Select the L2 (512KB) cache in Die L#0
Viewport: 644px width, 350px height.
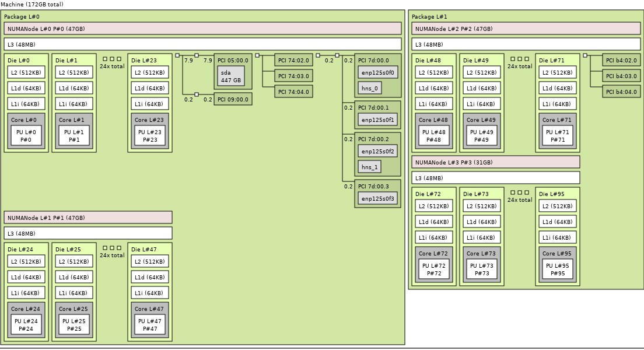(26, 73)
